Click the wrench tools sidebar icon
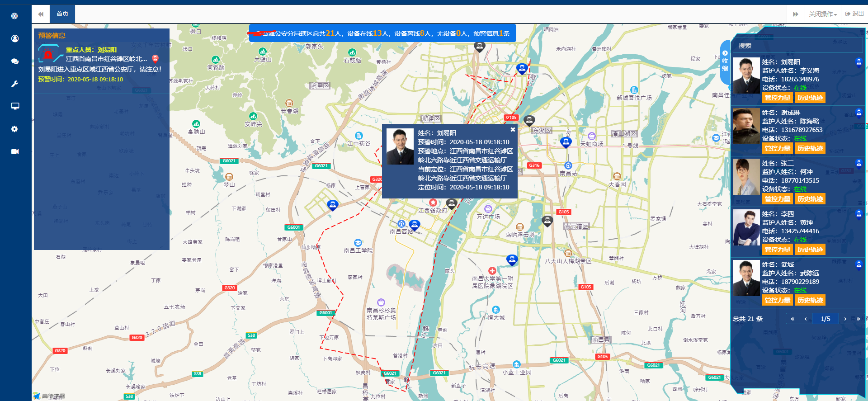 (x=15, y=84)
